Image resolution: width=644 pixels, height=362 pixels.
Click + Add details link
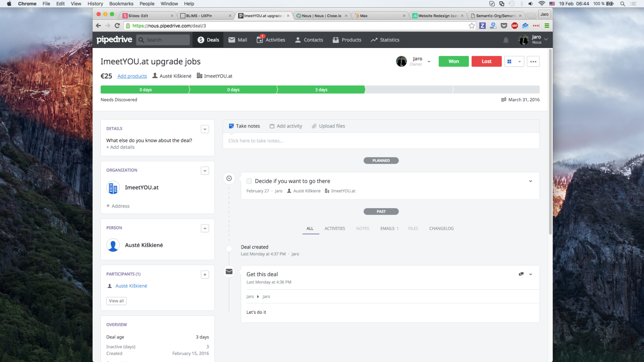click(x=120, y=147)
